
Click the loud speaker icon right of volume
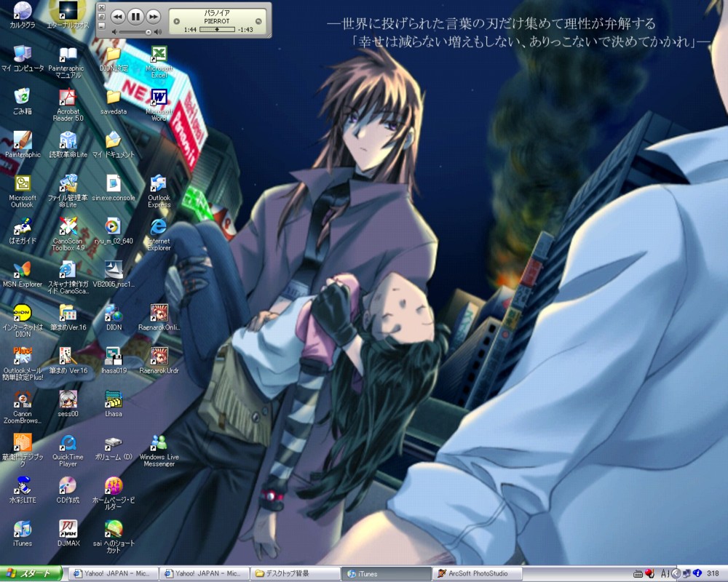pyautogui.click(x=158, y=32)
